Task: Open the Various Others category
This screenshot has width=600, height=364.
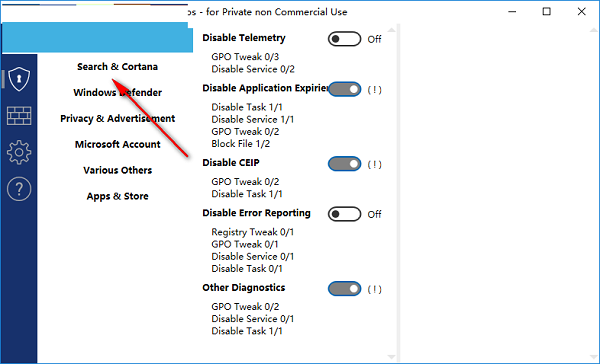Action: [x=117, y=170]
